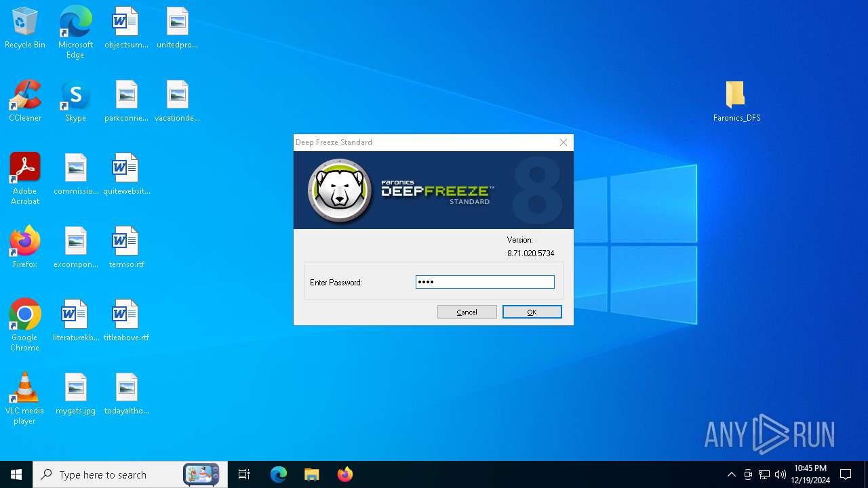Open Edge from the taskbar
The height and width of the screenshot is (488, 868).
pos(279,474)
